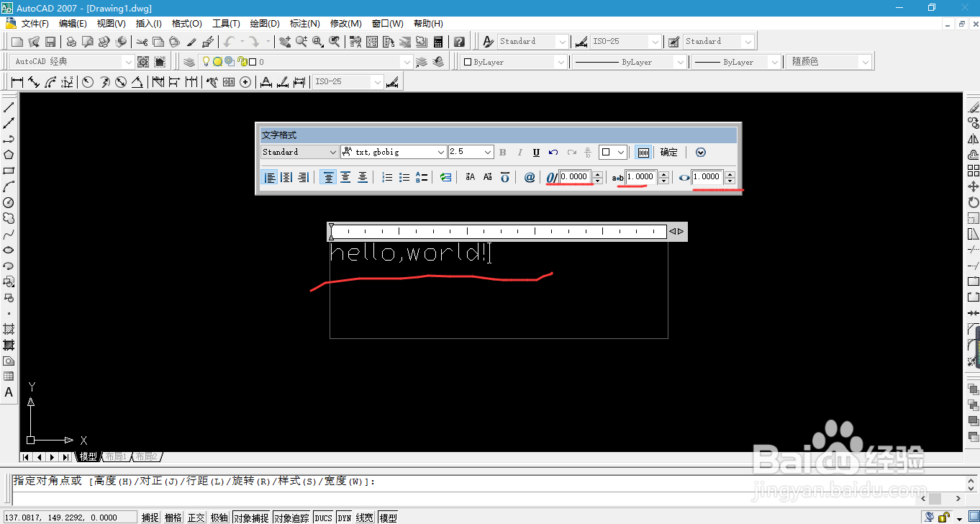
Task: Toggle Underline text formatting
Action: (x=536, y=153)
